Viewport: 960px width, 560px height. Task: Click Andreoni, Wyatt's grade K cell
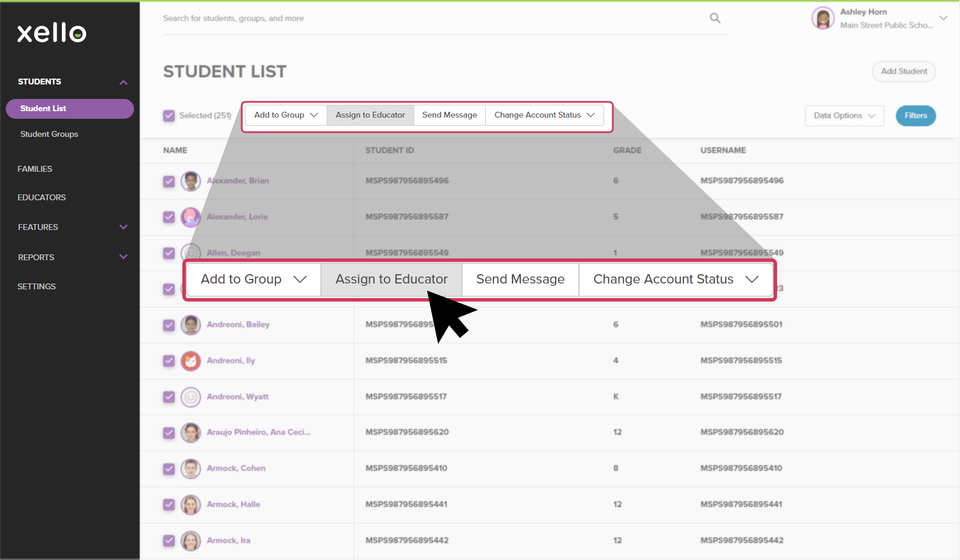pos(616,397)
